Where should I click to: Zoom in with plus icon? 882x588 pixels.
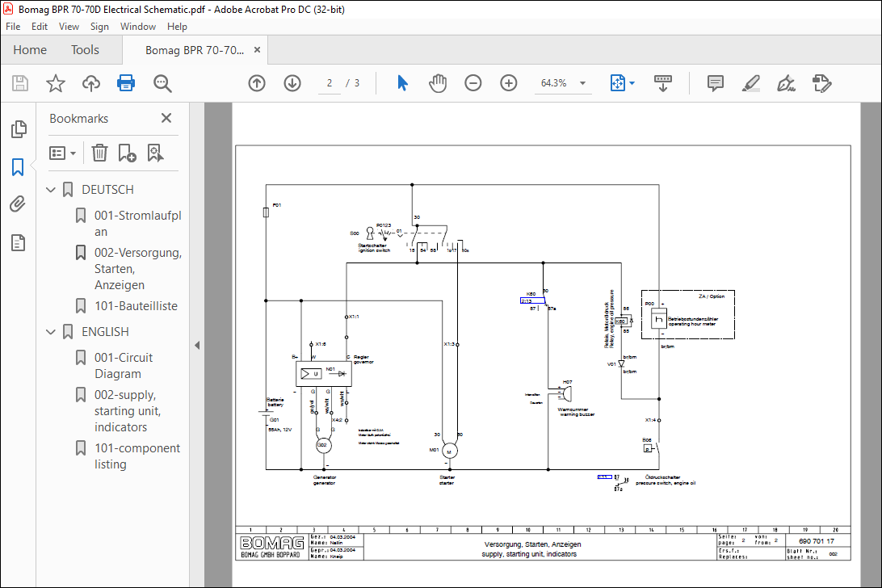click(509, 83)
